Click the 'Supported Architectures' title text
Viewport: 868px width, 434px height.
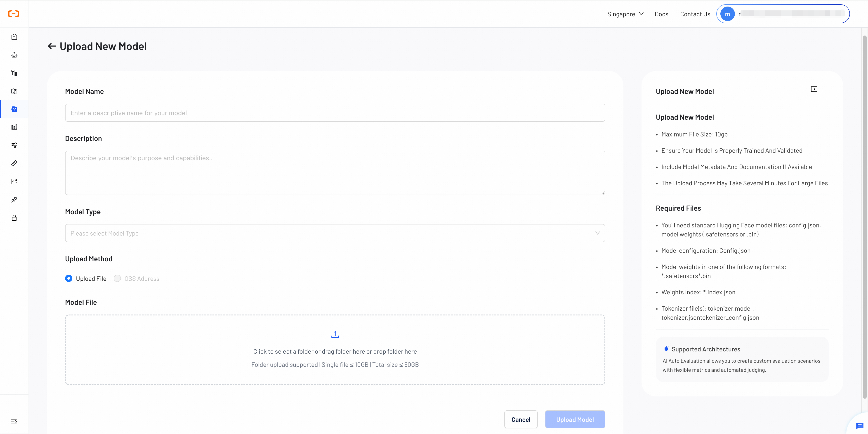706,349
